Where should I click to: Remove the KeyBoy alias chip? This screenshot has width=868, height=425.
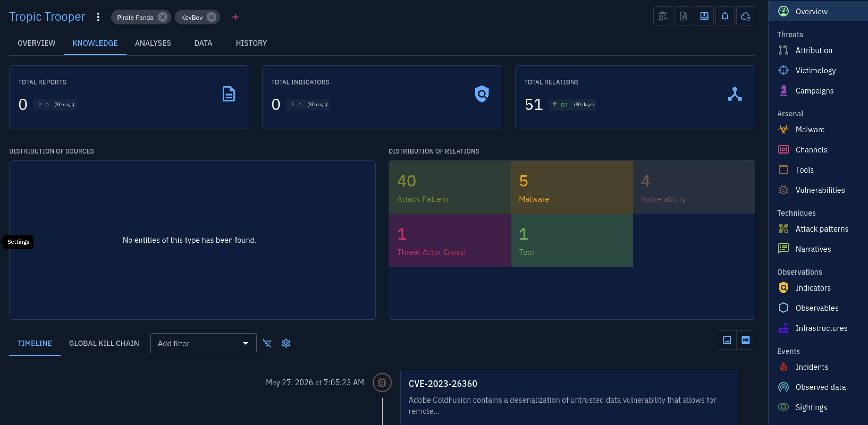pyautogui.click(x=211, y=17)
